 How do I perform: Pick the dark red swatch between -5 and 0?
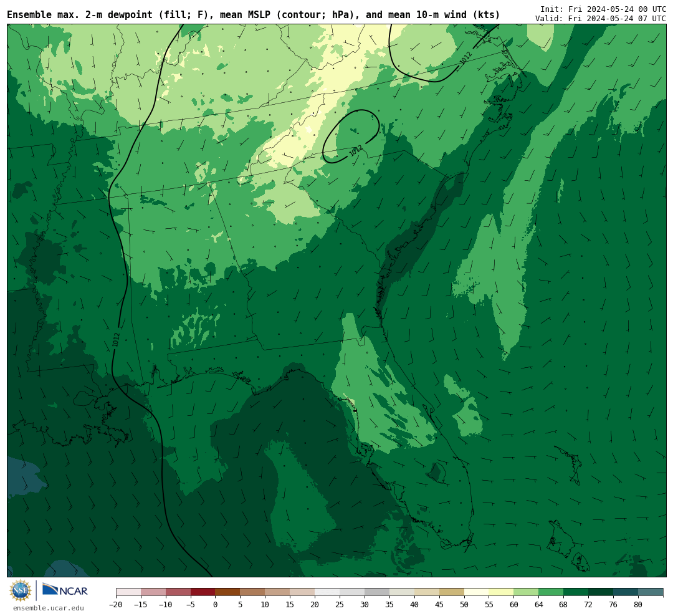click(203, 592)
